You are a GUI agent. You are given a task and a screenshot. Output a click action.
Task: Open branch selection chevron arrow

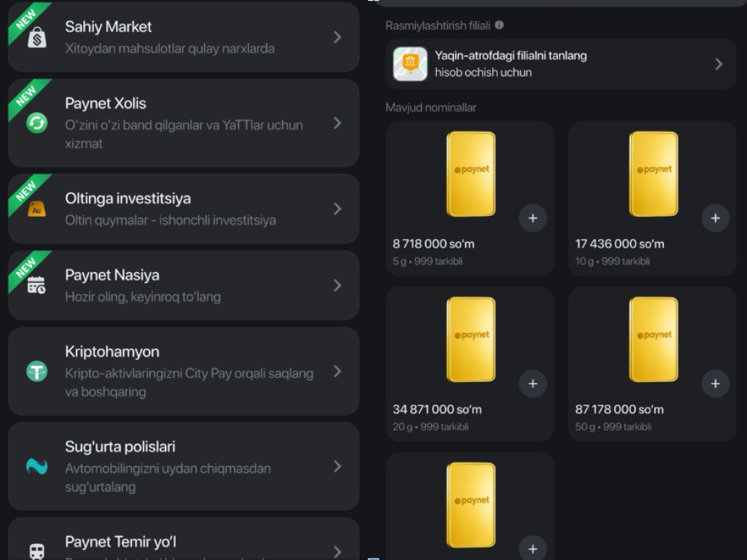(x=719, y=64)
